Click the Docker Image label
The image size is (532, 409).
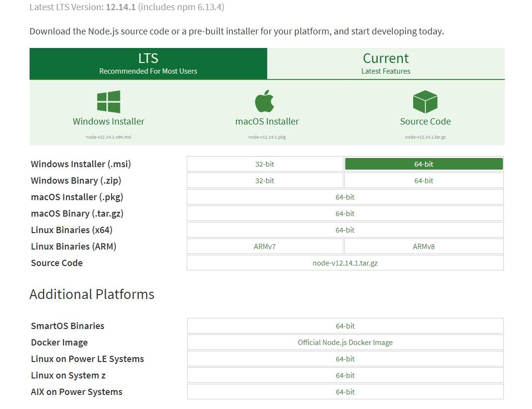click(59, 343)
